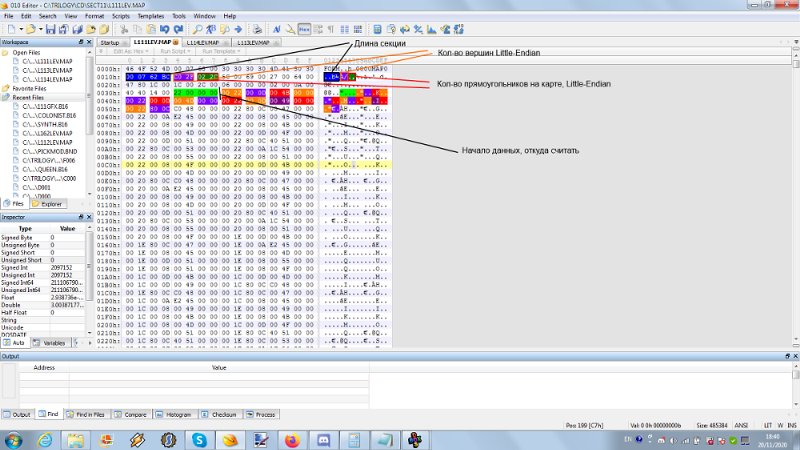Open Discord from the taskbar

coord(323,440)
